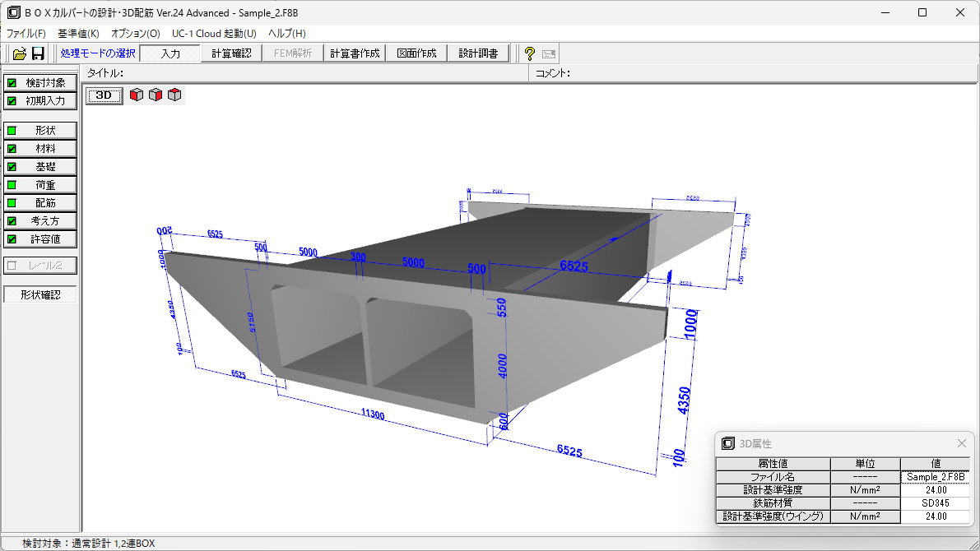Click the 鉄筋材質 value cell SD345
This screenshot has width=980, height=551.
pyautogui.click(x=935, y=503)
